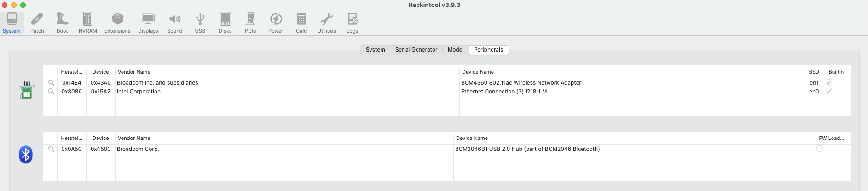Open the Logs section
Viewport: 868px width, 191px height.
[x=353, y=23]
